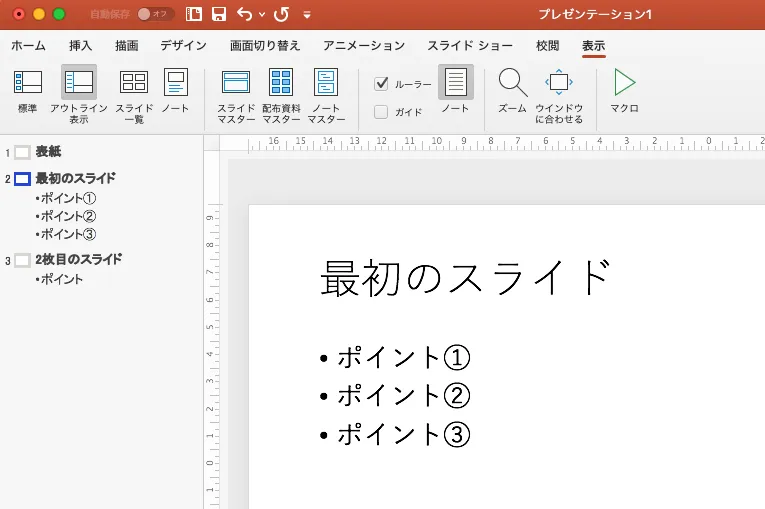This screenshot has height=509, width=765.
Task: Select the 表示 tab
Action: (x=593, y=46)
